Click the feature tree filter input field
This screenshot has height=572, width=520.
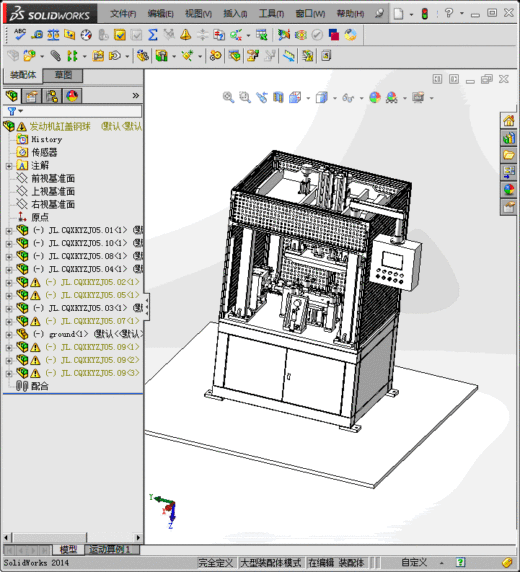[72, 111]
